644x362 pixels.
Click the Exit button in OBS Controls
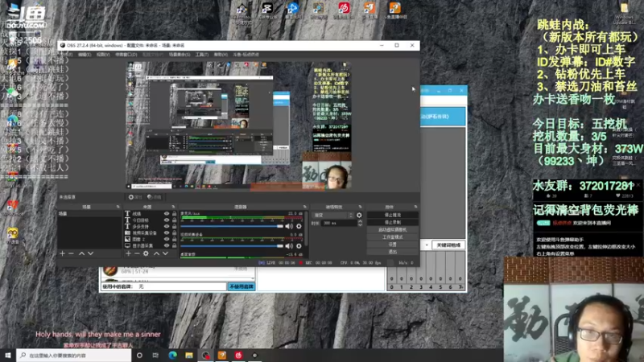(x=393, y=252)
